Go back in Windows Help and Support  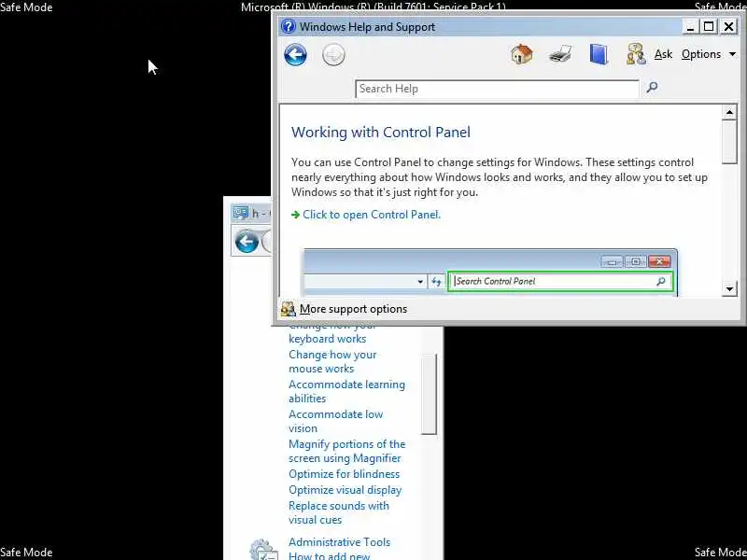[x=295, y=55]
